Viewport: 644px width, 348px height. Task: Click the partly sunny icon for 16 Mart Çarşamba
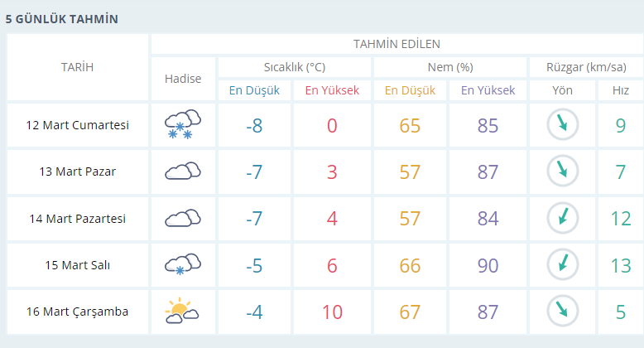point(182,311)
